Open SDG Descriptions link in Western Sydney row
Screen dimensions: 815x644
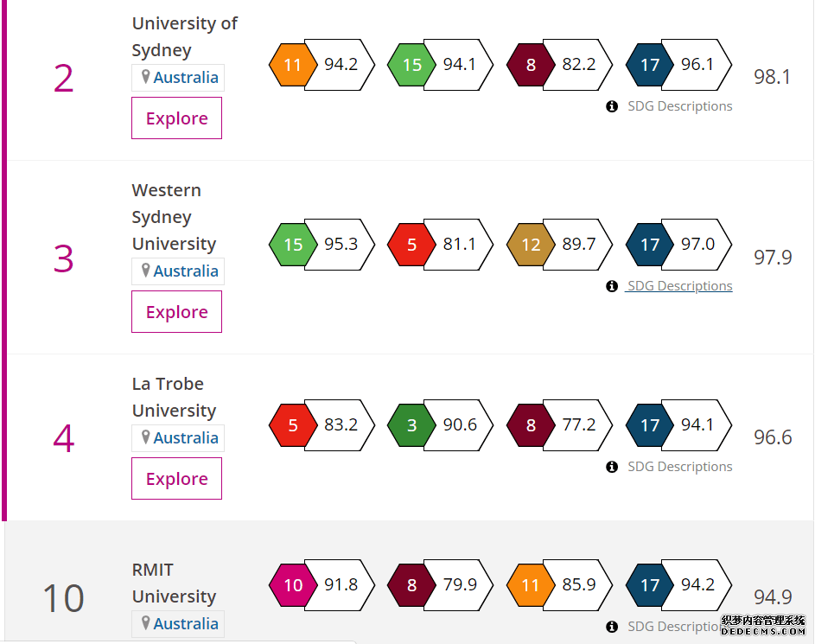coord(679,286)
